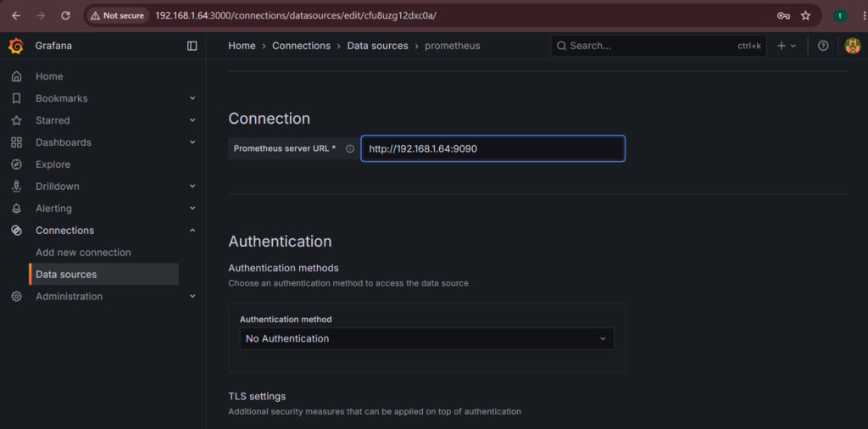Click Data sources breadcrumb link
Screen dimensions: 868x429
point(377,46)
